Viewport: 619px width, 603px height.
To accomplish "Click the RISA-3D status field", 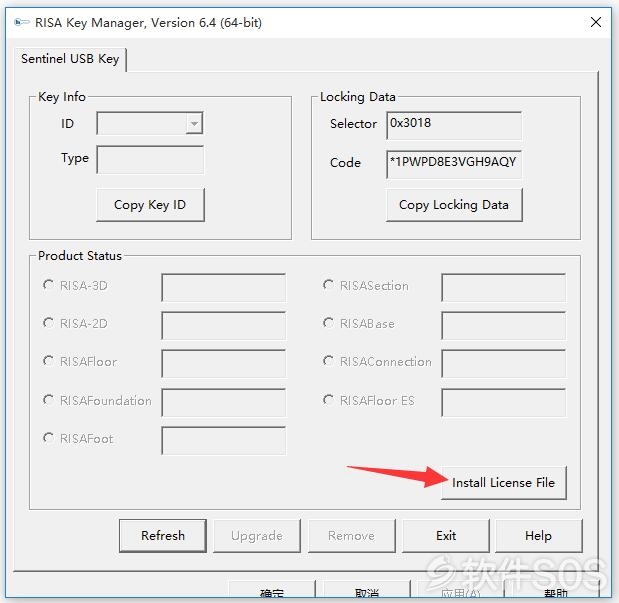I will point(223,287).
